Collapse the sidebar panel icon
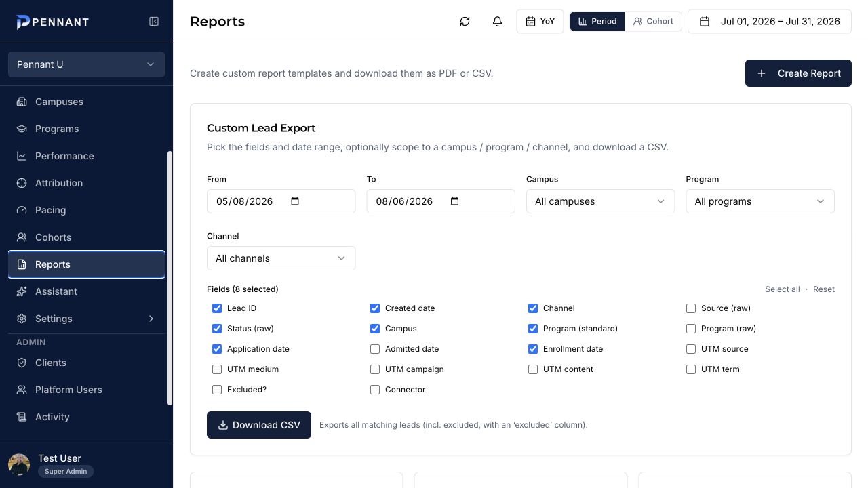 pyautogui.click(x=154, y=22)
